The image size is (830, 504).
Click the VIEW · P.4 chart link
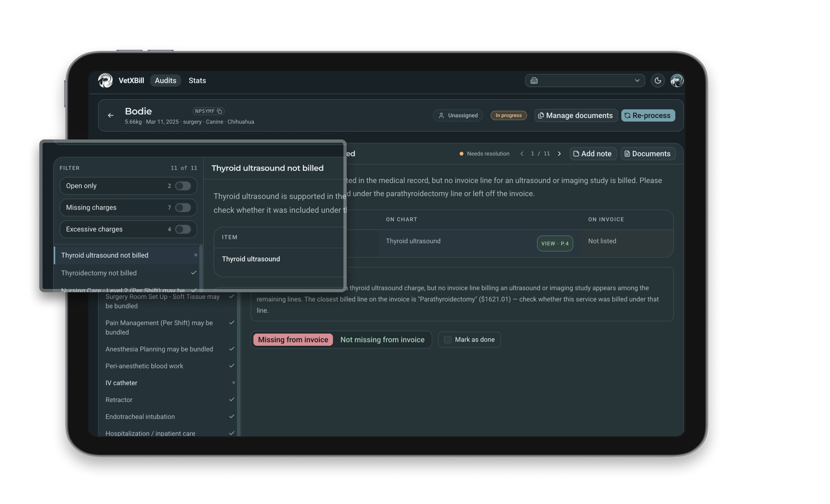click(555, 244)
